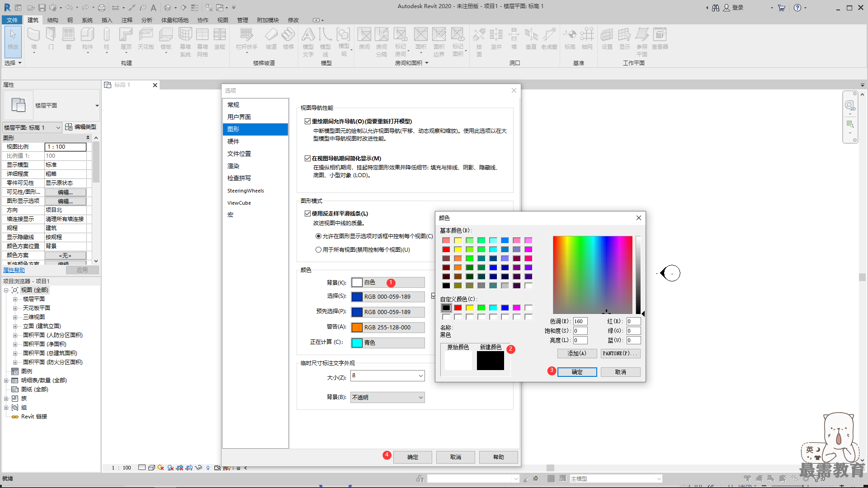
Task: Select the Room tool
Action: [364, 39]
